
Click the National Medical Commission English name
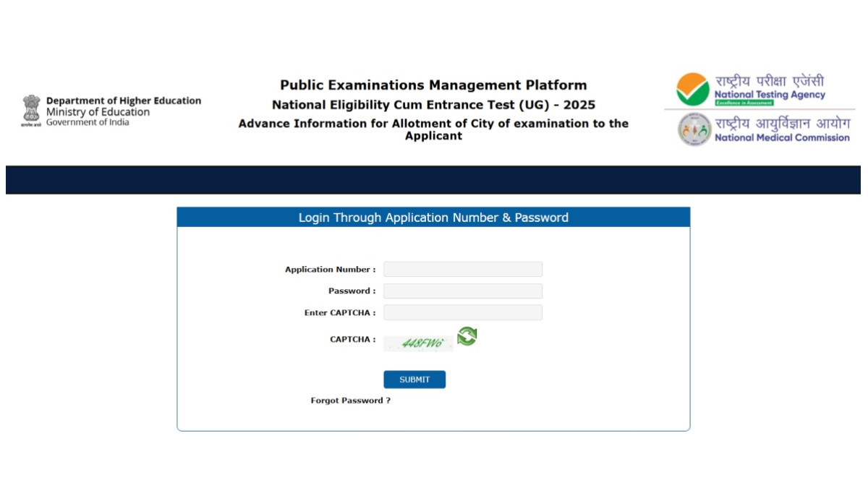coord(782,137)
